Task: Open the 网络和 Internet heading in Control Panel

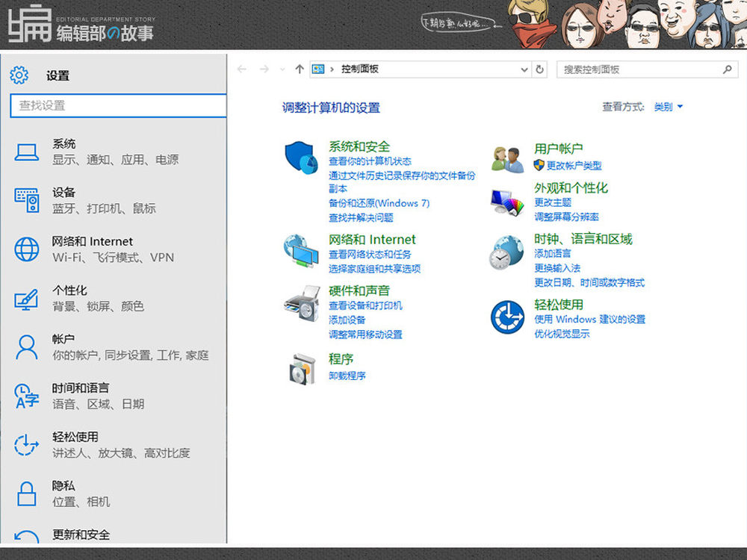Action: [372, 240]
